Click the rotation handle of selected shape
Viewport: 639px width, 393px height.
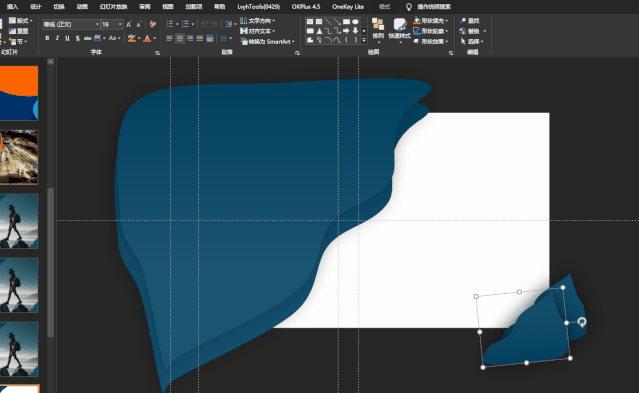pyautogui.click(x=582, y=322)
